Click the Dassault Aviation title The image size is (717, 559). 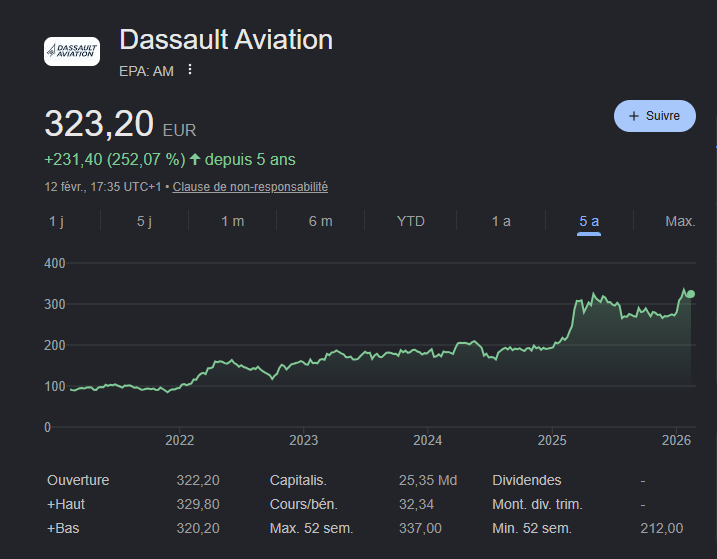(x=226, y=40)
